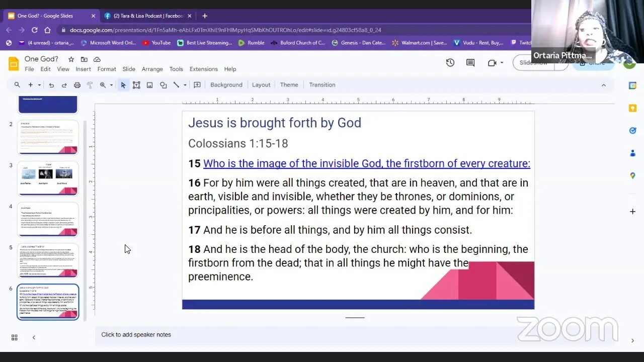Select slide 4 thumbnail
The image size is (644, 362).
[x=48, y=219]
